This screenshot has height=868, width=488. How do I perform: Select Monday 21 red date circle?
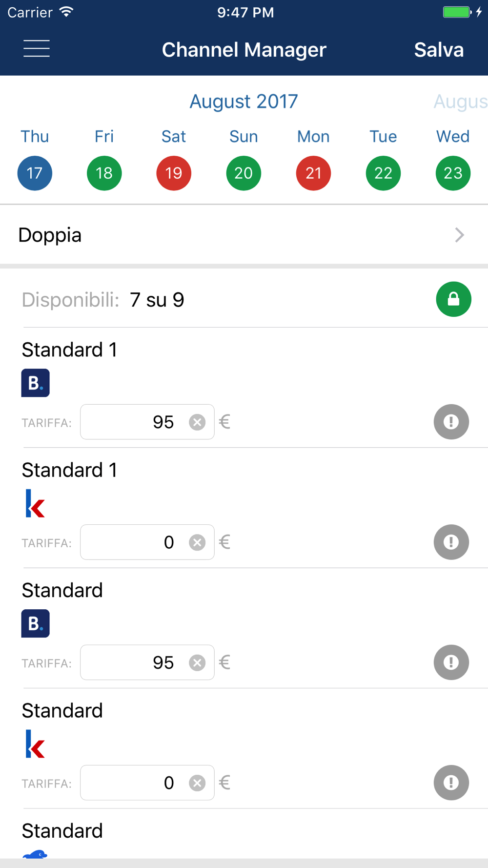click(x=313, y=173)
